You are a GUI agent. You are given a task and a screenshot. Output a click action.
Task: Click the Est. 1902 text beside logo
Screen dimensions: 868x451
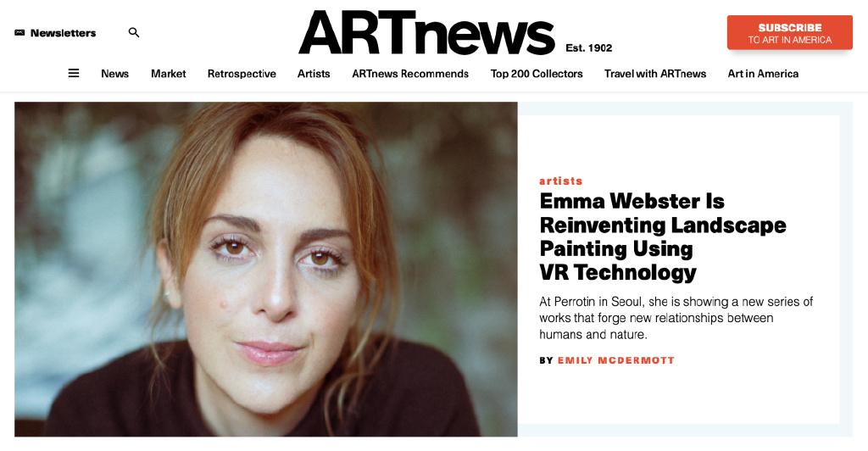(589, 48)
